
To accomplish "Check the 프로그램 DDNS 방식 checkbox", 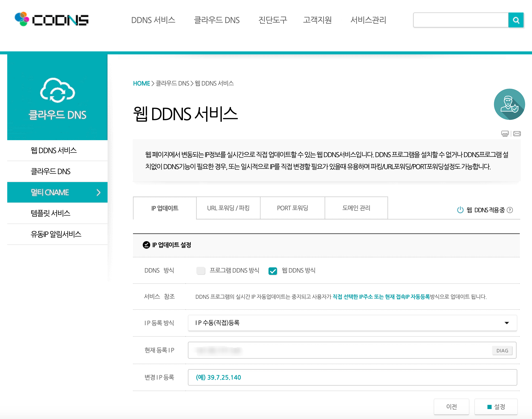I will pyautogui.click(x=201, y=271).
